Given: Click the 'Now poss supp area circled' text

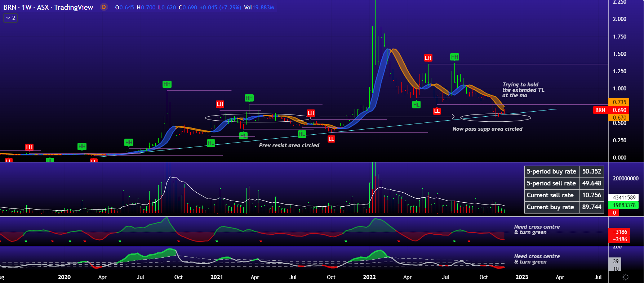Looking at the screenshot, I should pyautogui.click(x=487, y=129).
